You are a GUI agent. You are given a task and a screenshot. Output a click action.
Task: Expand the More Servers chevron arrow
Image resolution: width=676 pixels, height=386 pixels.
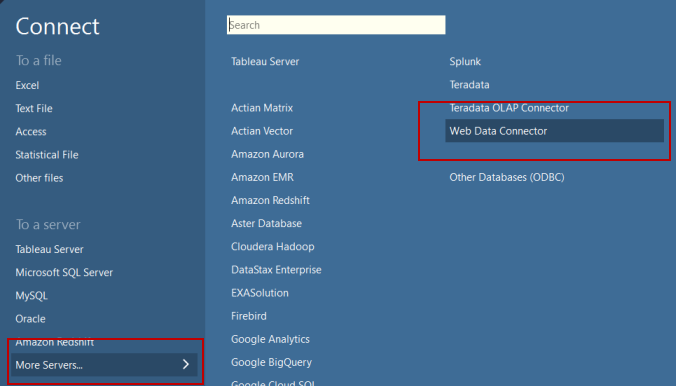pyautogui.click(x=186, y=364)
